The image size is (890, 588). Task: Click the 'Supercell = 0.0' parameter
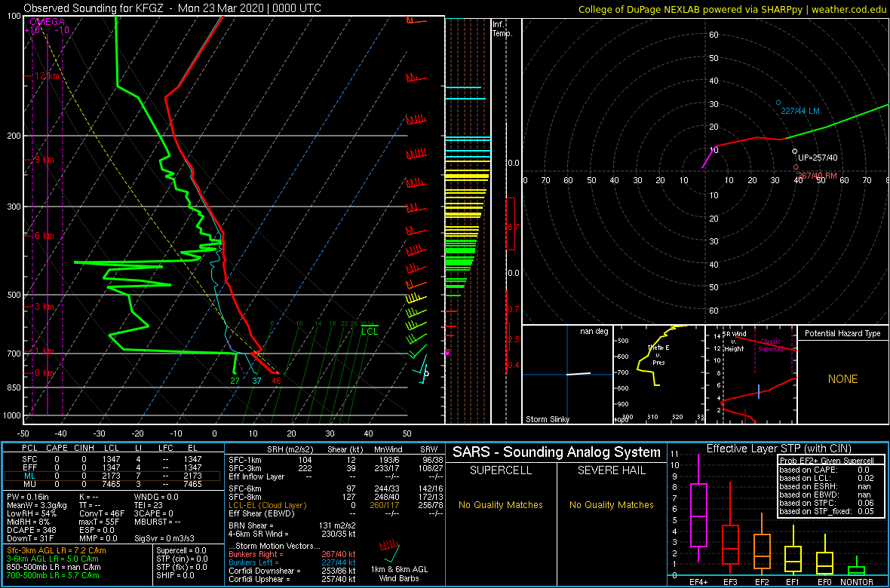pos(182,550)
